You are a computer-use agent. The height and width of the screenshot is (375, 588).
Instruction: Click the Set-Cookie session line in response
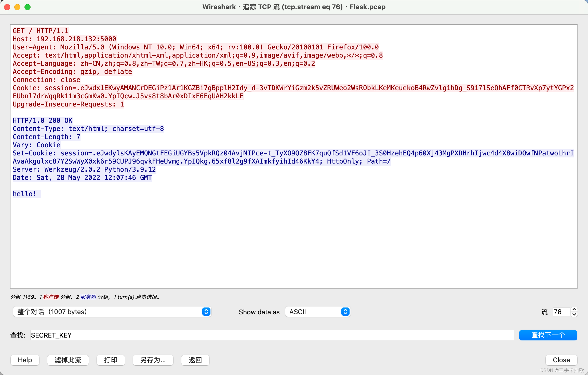click(x=293, y=153)
